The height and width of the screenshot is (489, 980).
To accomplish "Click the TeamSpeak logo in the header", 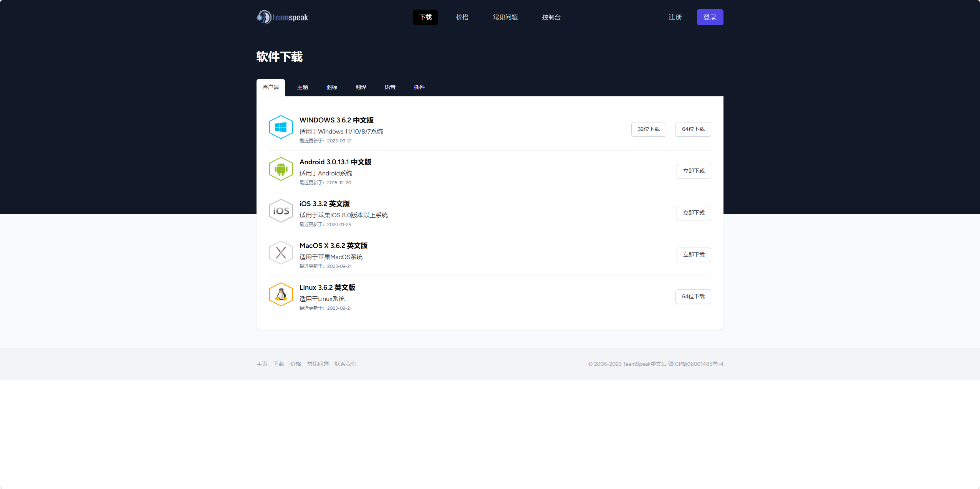I will pos(282,17).
